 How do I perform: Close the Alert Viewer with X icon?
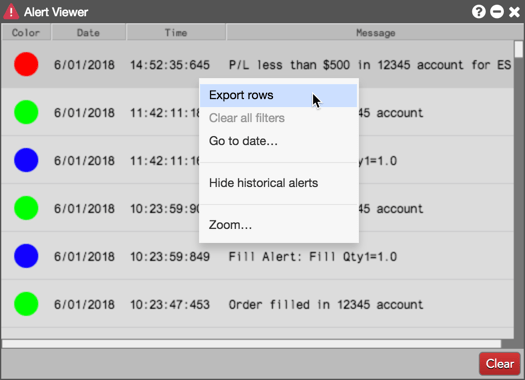(514, 12)
